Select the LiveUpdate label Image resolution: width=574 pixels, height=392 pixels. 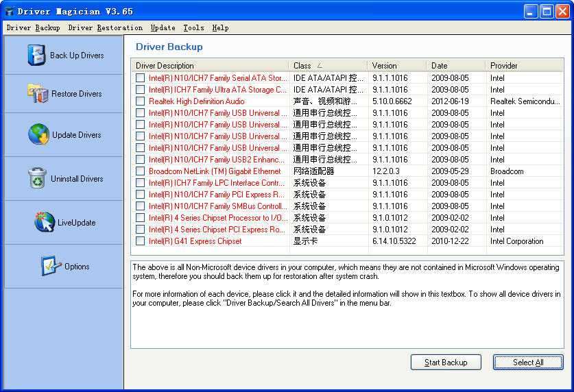(77, 222)
